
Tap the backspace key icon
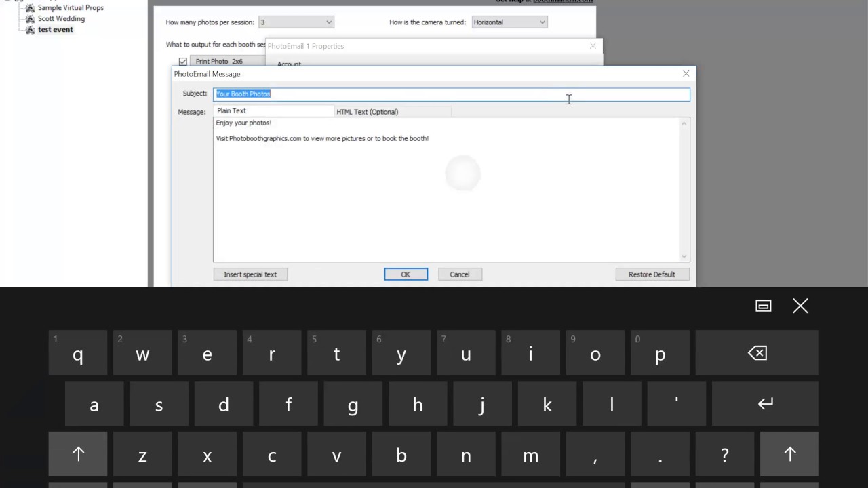click(x=757, y=353)
